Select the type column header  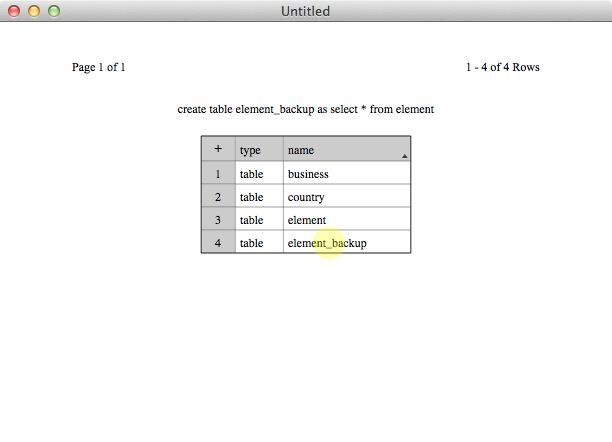pyautogui.click(x=260, y=149)
